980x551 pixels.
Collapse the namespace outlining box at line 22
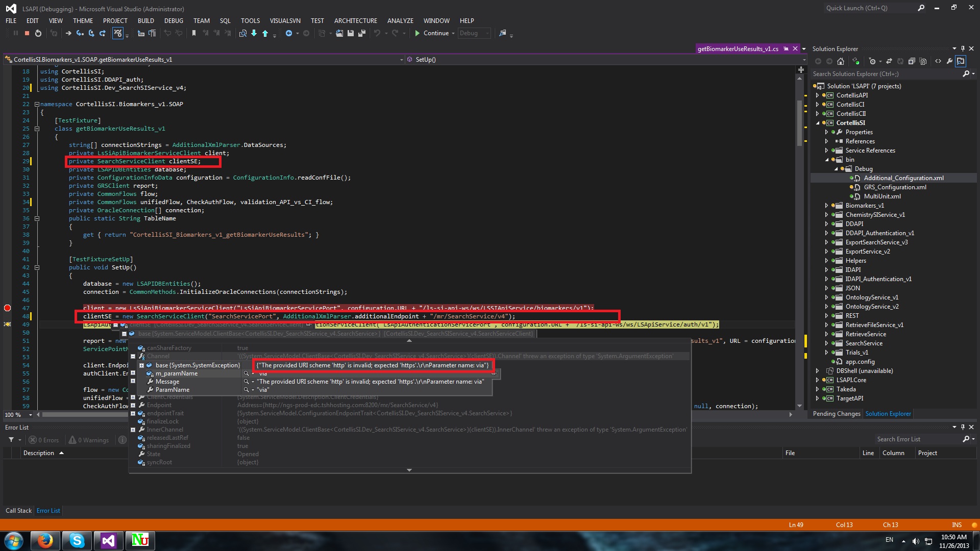coord(37,104)
